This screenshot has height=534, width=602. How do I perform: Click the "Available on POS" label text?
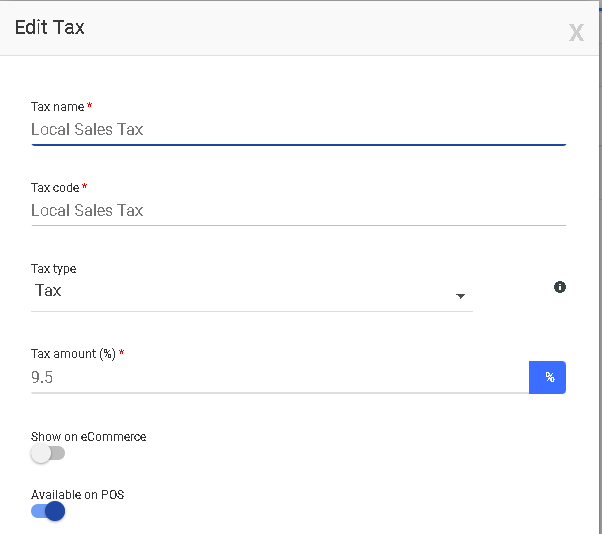pos(78,495)
